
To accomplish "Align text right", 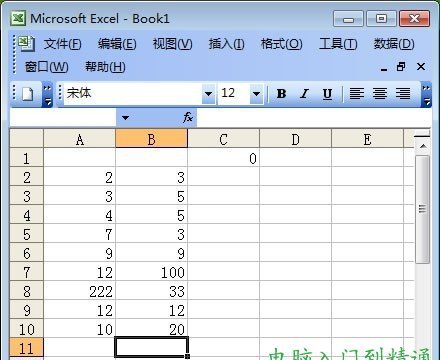I will click(403, 94).
